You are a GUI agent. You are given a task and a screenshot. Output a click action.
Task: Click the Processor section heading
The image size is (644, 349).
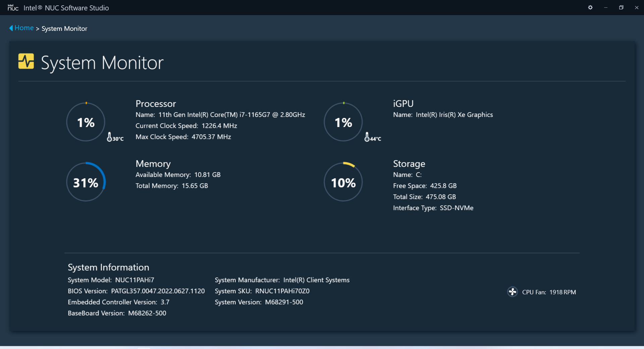(155, 104)
